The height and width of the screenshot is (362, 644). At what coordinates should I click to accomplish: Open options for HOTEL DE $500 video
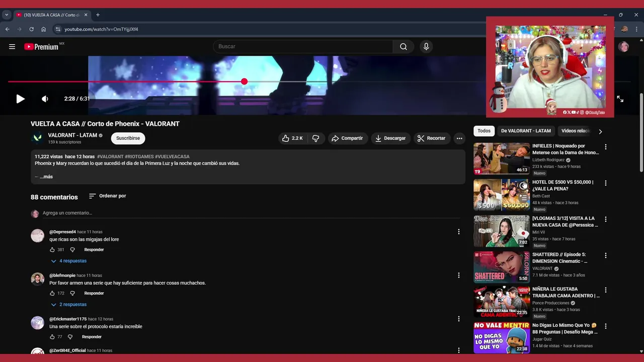(606, 183)
